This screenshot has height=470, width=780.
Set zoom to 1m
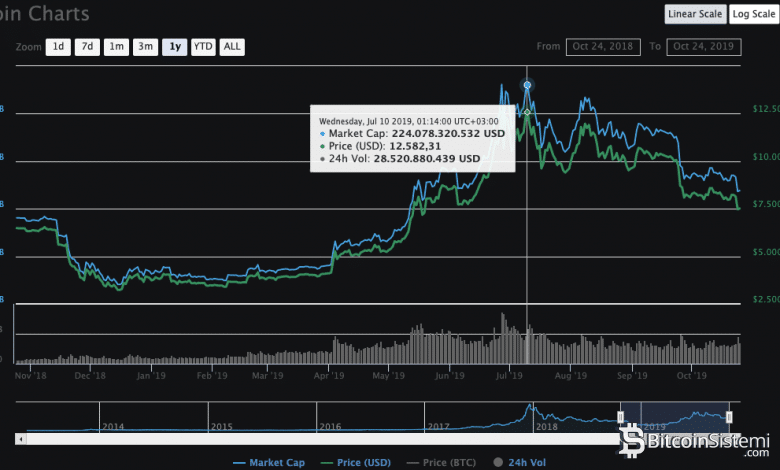[x=116, y=47]
